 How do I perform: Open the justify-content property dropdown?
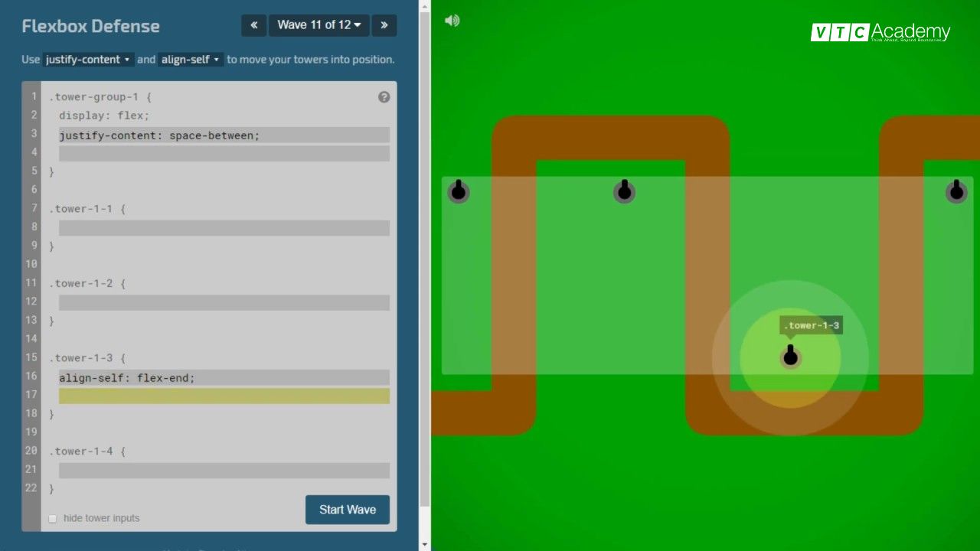coord(88,59)
